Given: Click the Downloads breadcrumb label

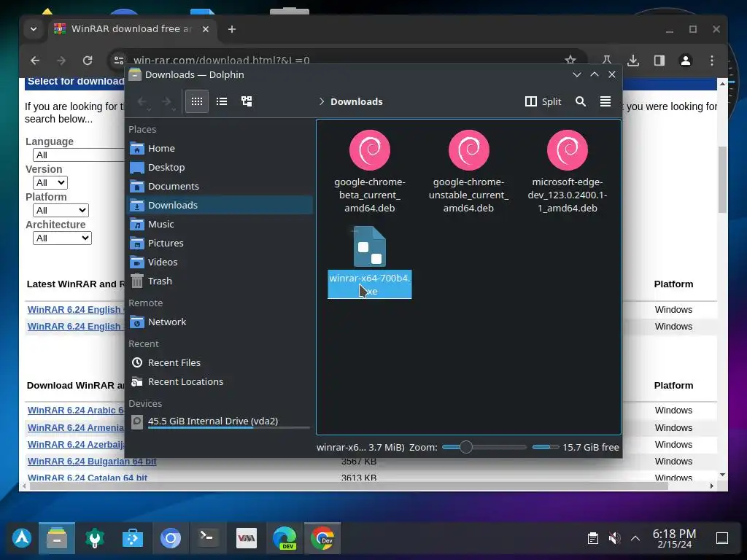Looking at the screenshot, I should click(356, 101).
